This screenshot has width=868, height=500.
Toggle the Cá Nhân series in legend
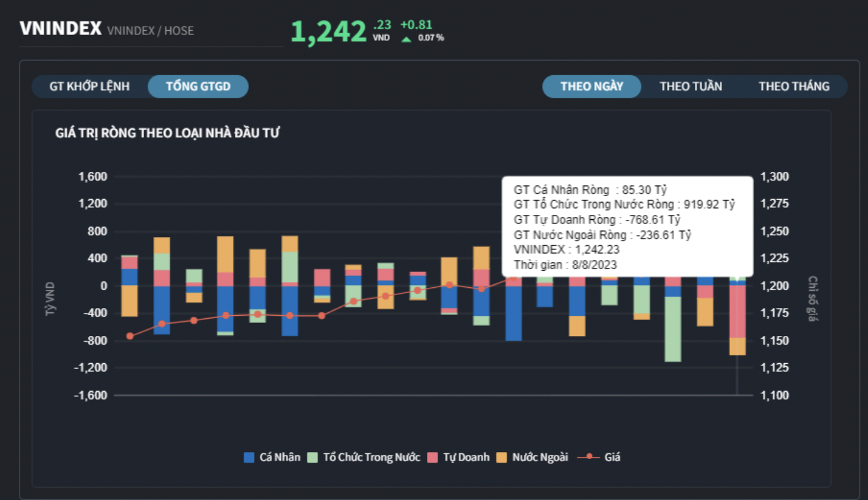(x=272, y=457)
